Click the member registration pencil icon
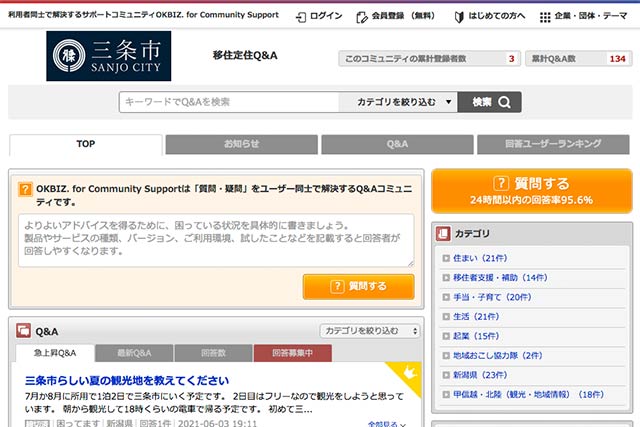The height and width of the screenshot is (427, 640). 361,17
